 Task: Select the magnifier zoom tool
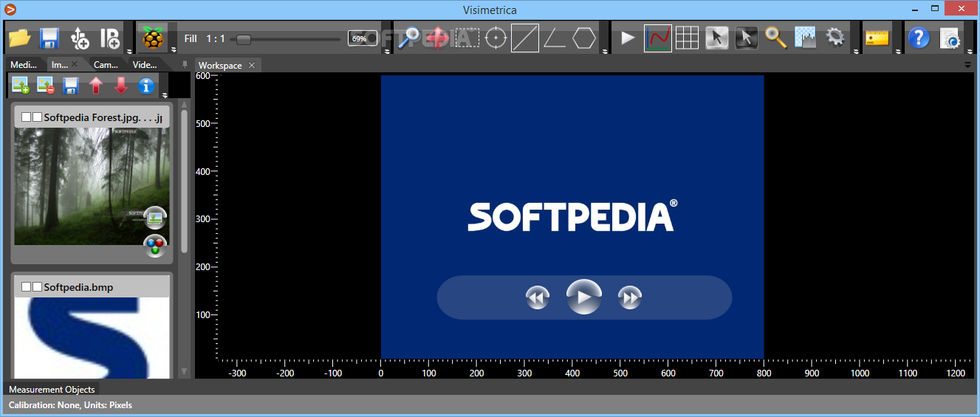408,38
